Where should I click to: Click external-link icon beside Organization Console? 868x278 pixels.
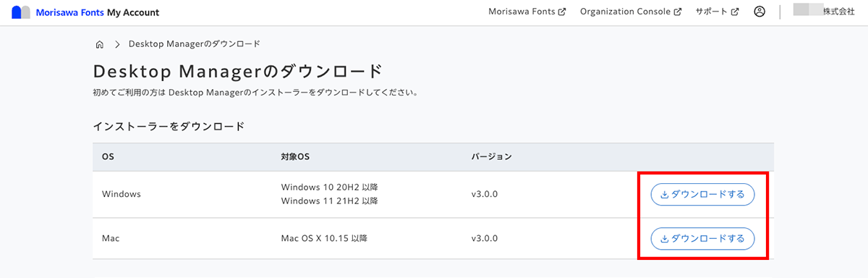point(678,12)
